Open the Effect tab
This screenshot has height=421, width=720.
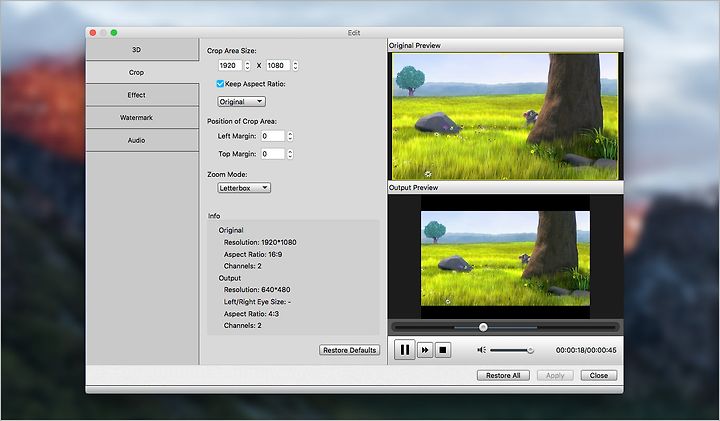(x=142, y=95)
